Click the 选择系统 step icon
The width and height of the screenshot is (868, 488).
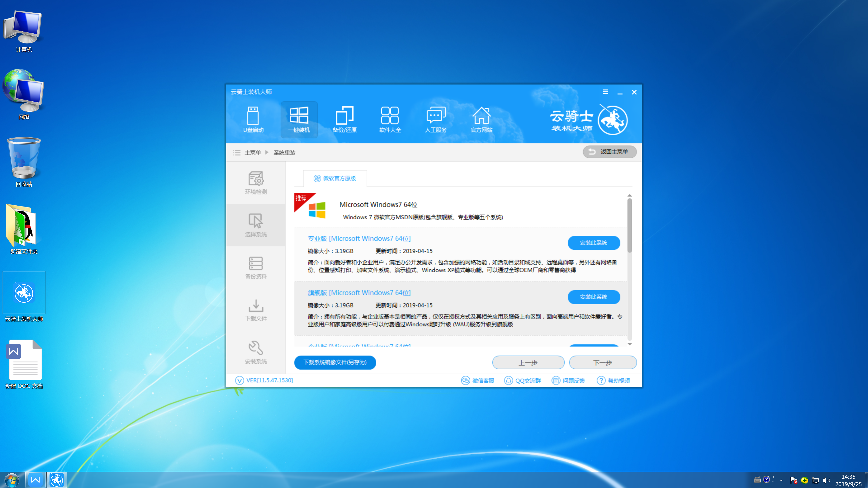[256, 225]
